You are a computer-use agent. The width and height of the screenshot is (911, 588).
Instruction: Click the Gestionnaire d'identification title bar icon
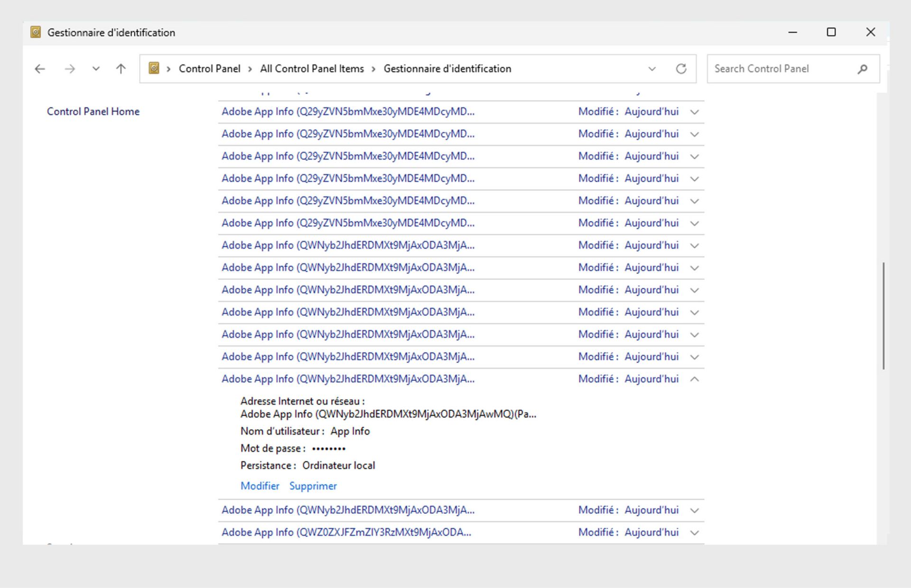click(36, 32)
